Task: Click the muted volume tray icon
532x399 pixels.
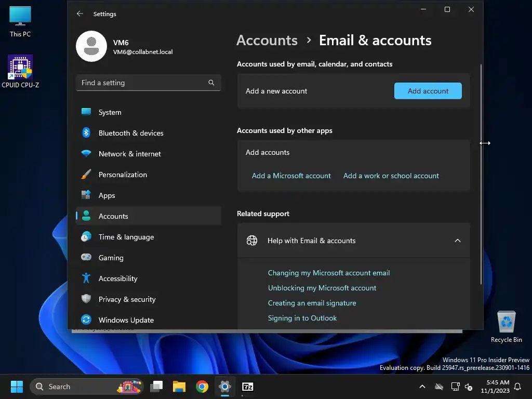Action: click(x=469, y=387)
